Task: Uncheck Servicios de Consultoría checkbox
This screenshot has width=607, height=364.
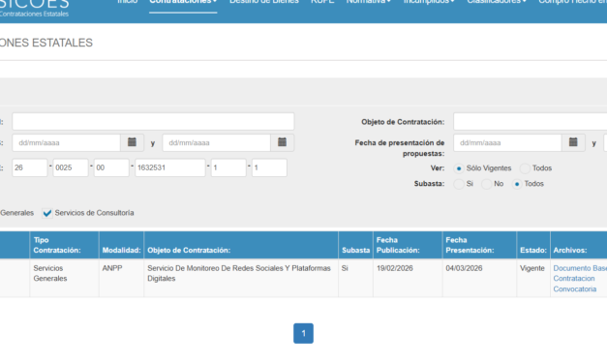Action: tap(47, 213)
